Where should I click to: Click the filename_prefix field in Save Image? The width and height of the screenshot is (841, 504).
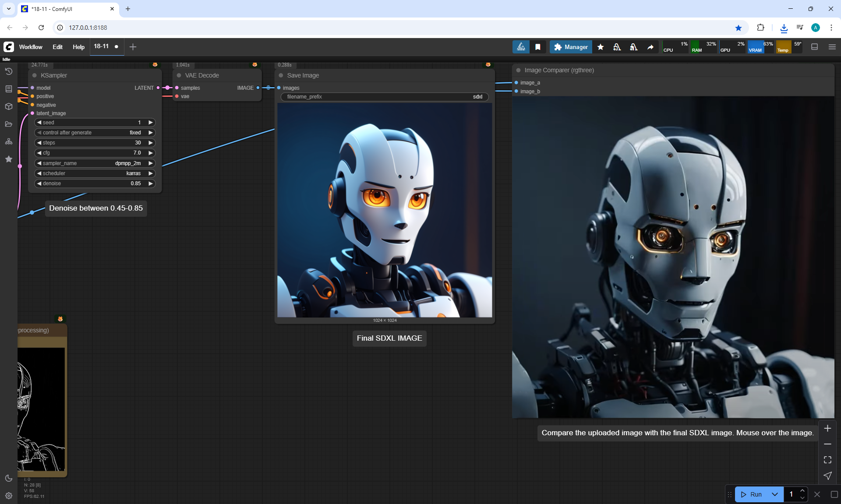click(x=384, y=97)
